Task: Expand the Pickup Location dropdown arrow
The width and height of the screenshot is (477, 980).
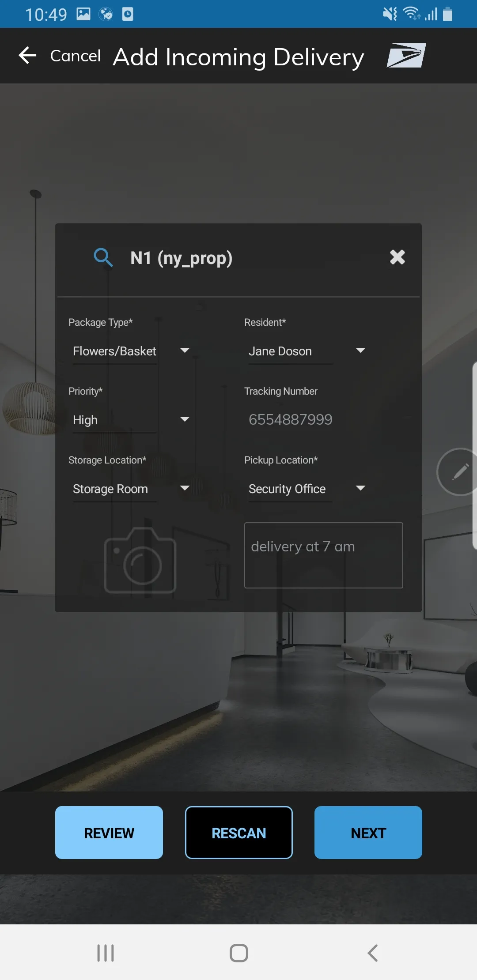Action: point(360,488)
